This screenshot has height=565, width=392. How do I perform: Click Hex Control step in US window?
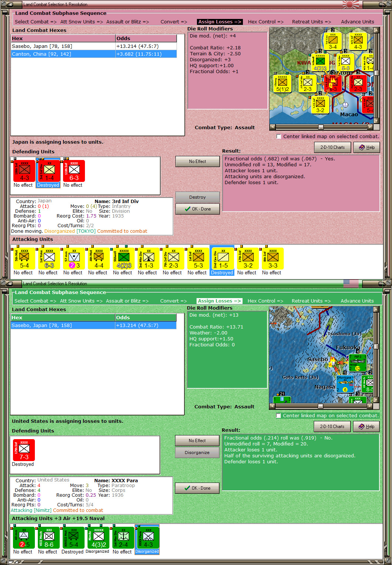point(266,301)
